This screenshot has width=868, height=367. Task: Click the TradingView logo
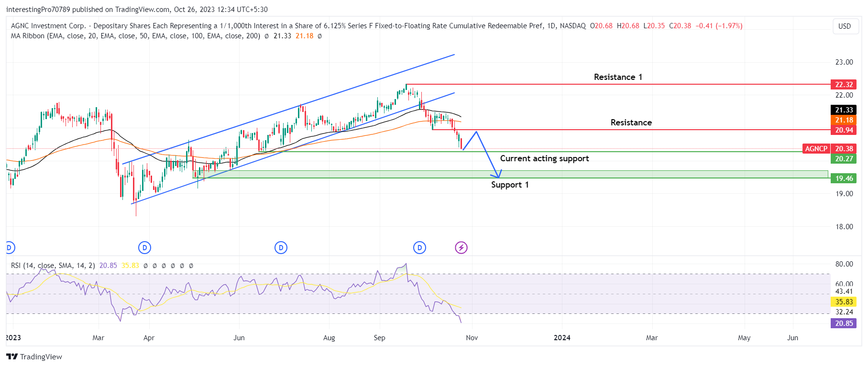coord(34,357)
